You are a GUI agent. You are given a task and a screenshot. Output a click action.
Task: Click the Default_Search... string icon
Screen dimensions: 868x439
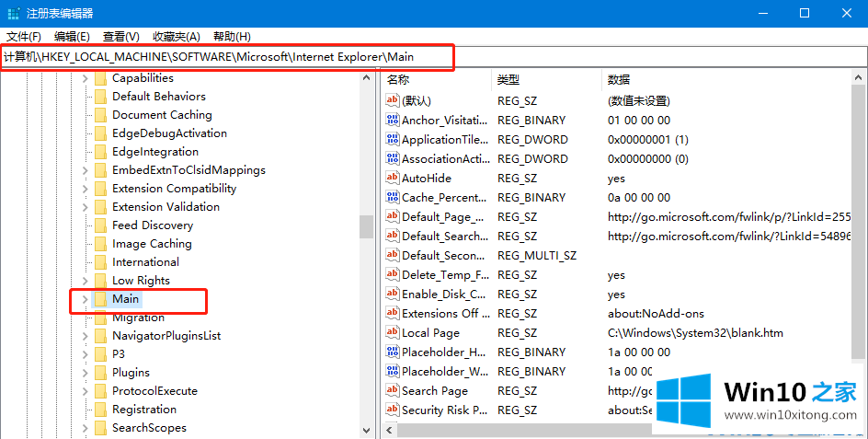[x=393, y=236]
